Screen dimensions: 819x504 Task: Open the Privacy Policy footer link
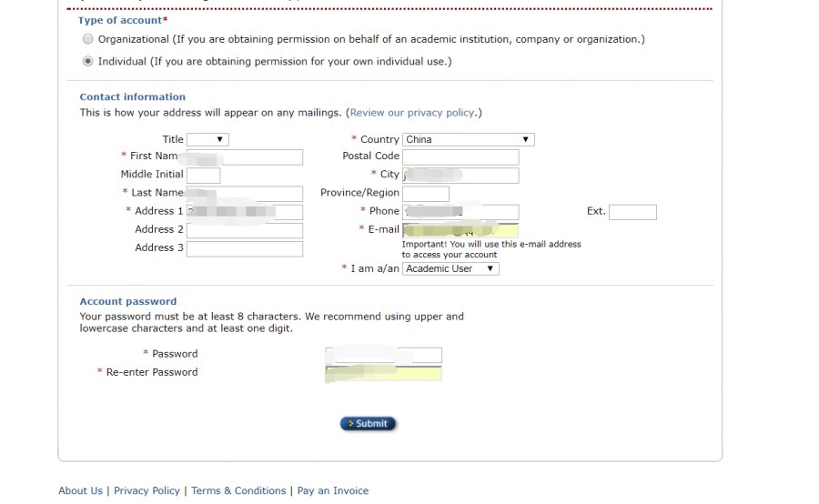[x=147, y=490]
